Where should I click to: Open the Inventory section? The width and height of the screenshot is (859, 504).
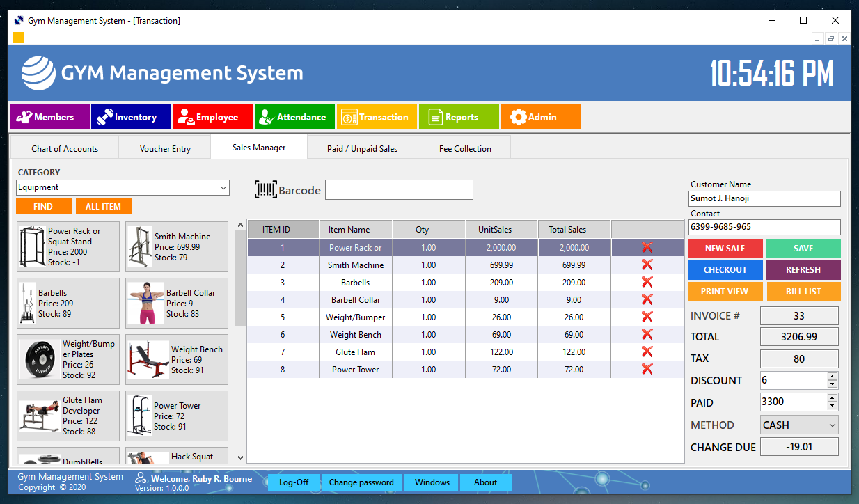(x=130, y=116)
